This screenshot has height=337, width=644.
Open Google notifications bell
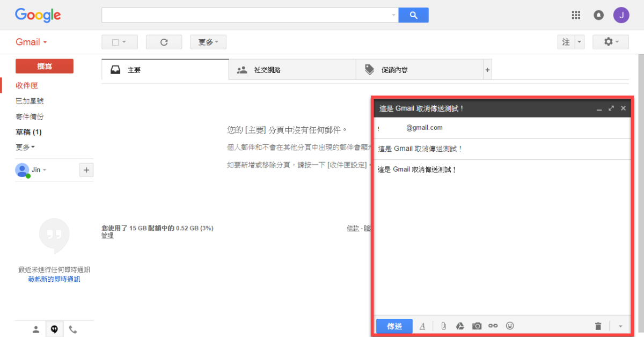coord(598,15)
